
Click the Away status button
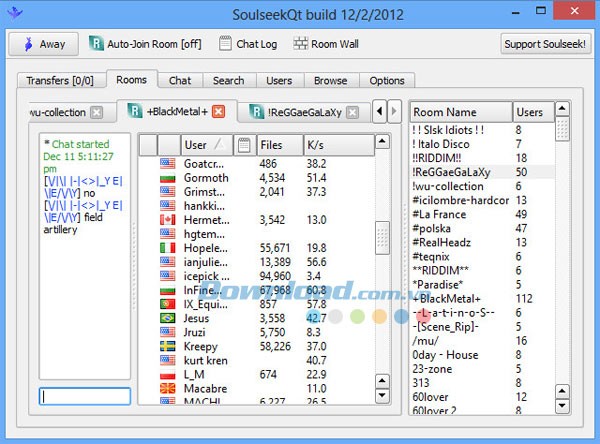[x=43, y=44]
